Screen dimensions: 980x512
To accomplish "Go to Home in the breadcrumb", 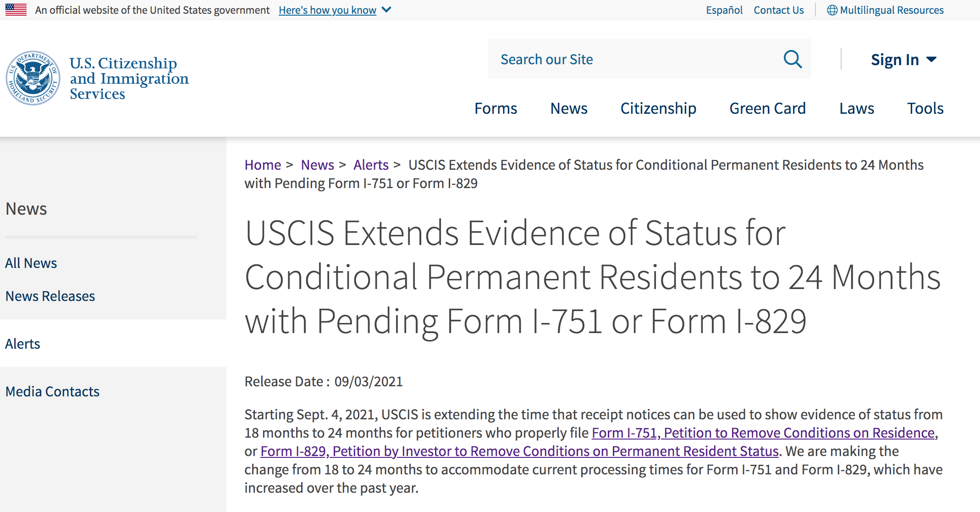I will 263,165.
